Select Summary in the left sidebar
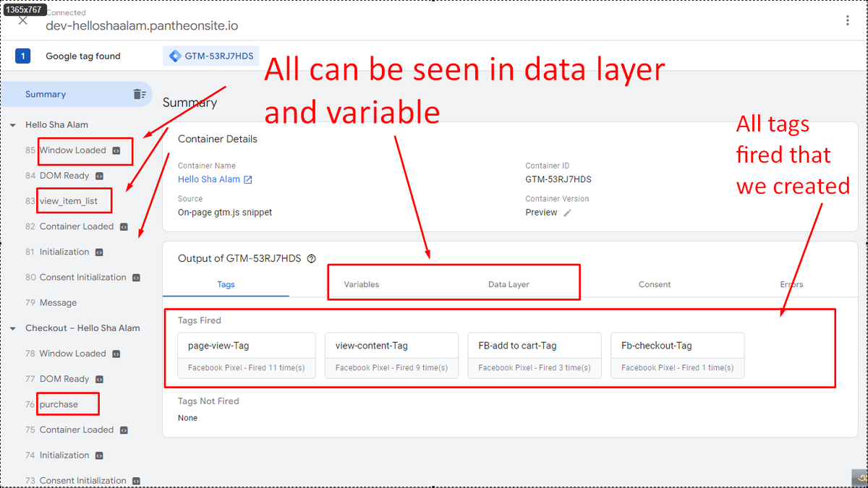This screenshot has width=868, height=488. (x=46, y=95)
